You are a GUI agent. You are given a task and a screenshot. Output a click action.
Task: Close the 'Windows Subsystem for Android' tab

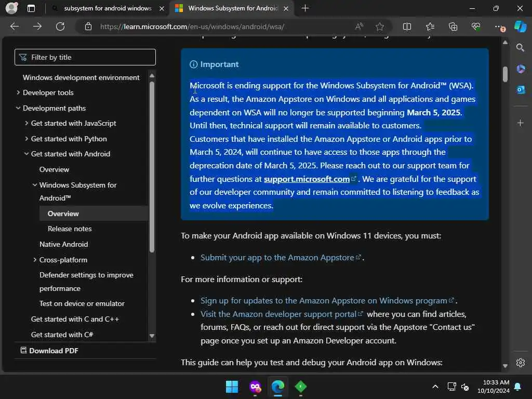[286, 8]
